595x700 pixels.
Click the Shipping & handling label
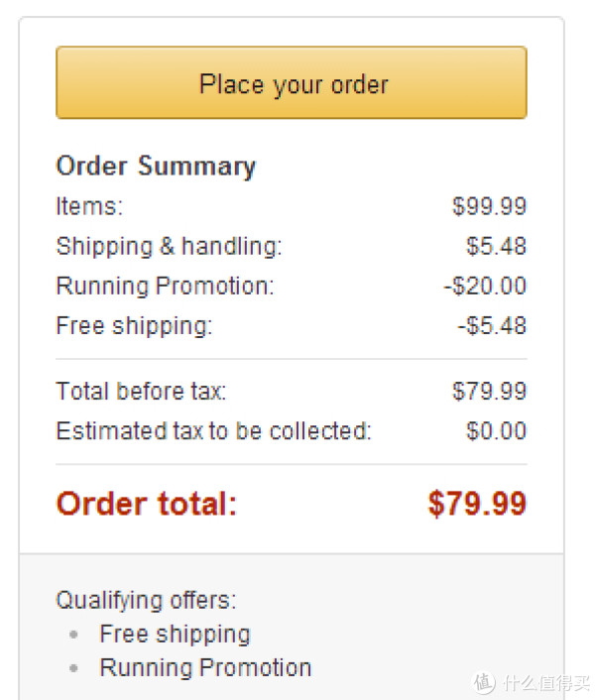pyautogui.click(x=170, y=246)
